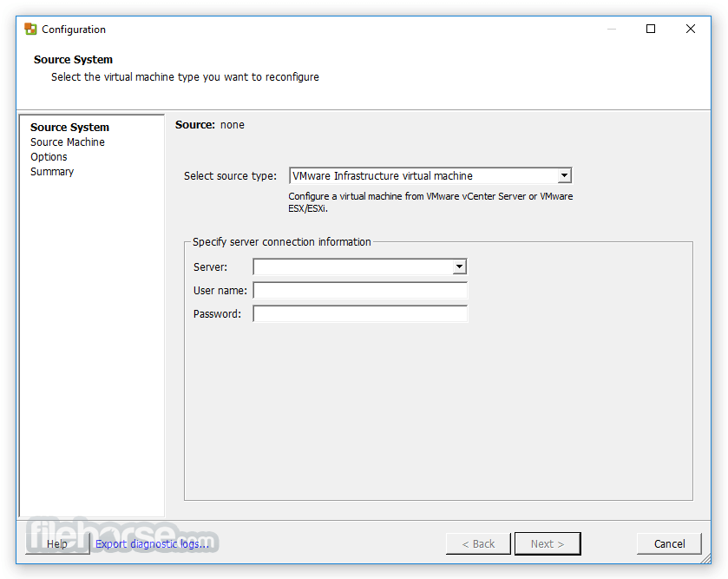This screenshot has width=728, height=579.
Task: Select the Source Machine step
Action: [68, 142]
